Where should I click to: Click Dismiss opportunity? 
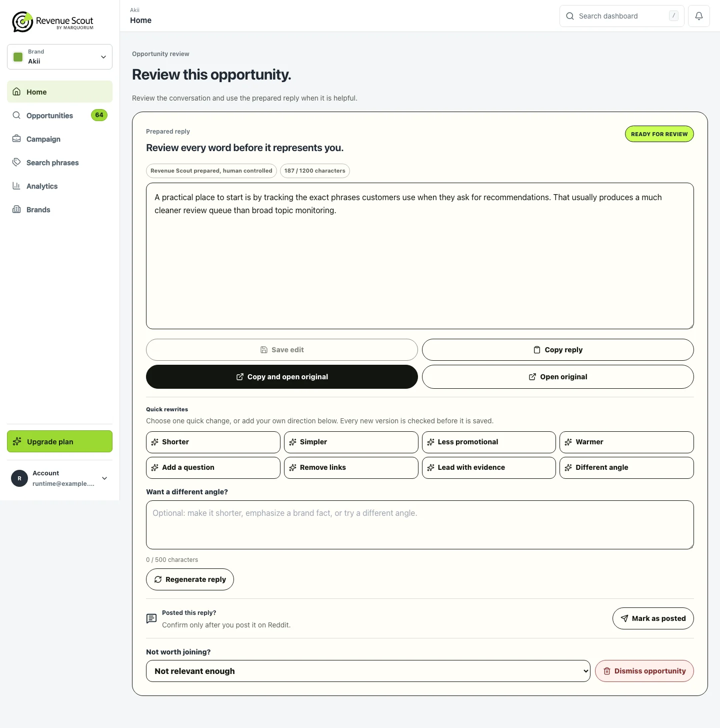click(x=644, y=671)
